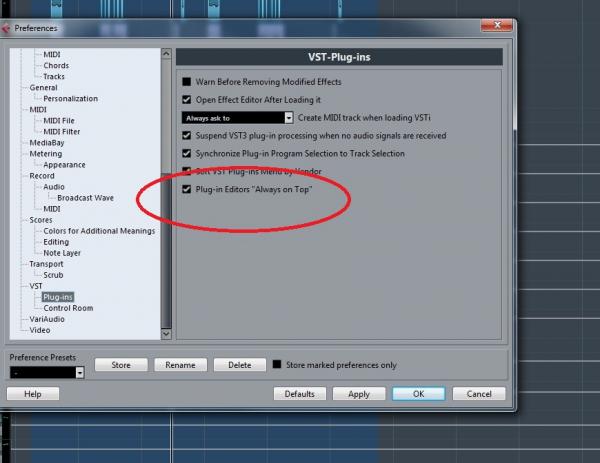Uncheck Open Effect Editor After Loading it
Image resolution: width=600 pixels, height=463 pixels.
click(x=187, y=99)
